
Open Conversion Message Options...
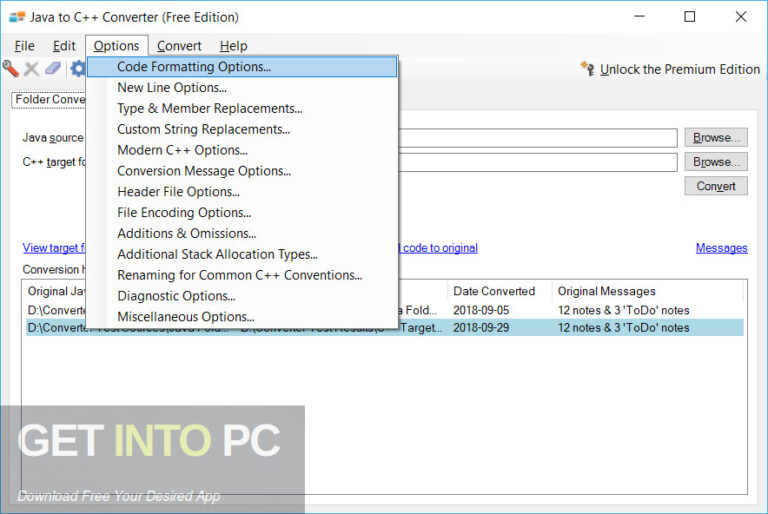click(242, 171)
